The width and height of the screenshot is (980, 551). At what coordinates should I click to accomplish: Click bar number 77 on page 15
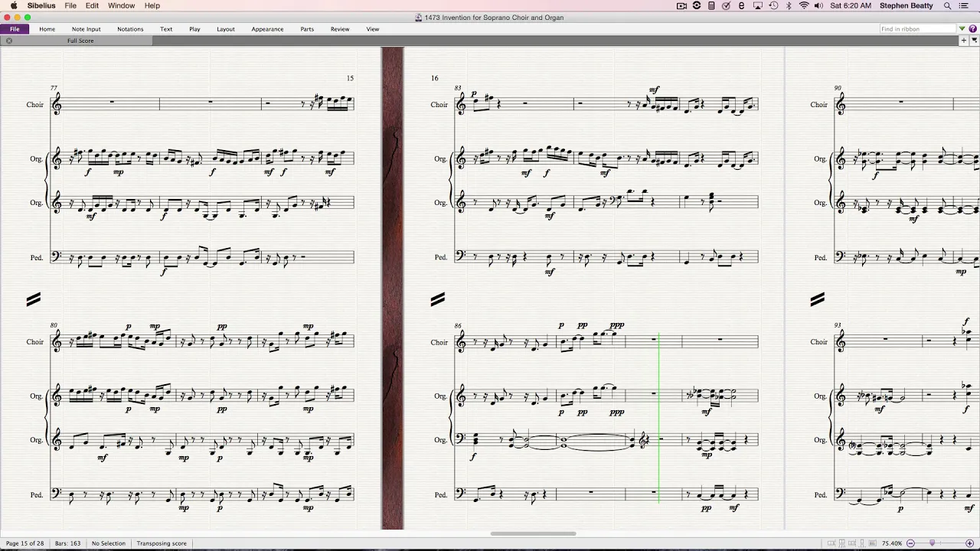(54, 88)
